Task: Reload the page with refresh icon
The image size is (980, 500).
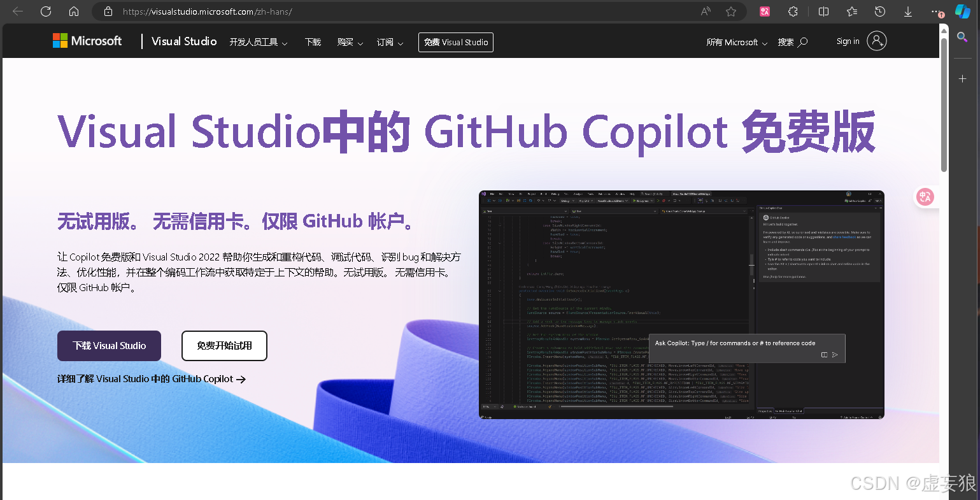Action: (46, 11)
